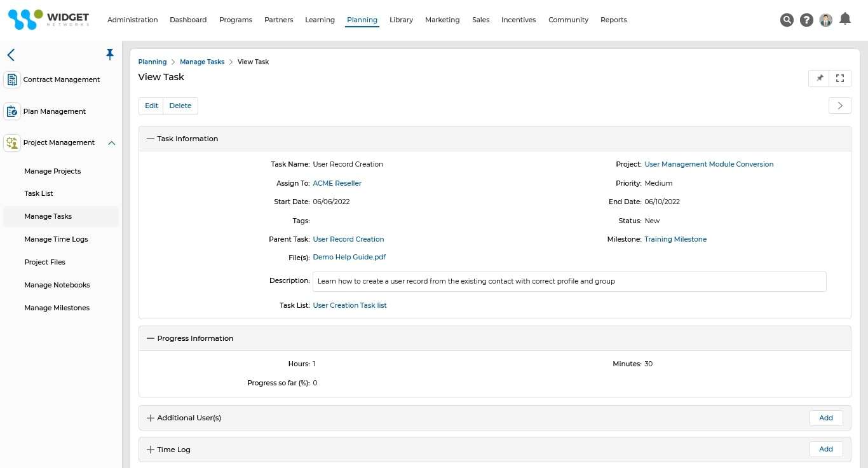Open Contract Management in sidebar
Screen dimensions: 868x468
pyautogui.click(x=61, y=79)
